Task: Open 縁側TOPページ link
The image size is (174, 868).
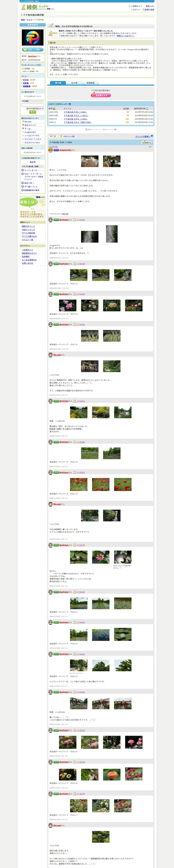Action: coord(28,226)
